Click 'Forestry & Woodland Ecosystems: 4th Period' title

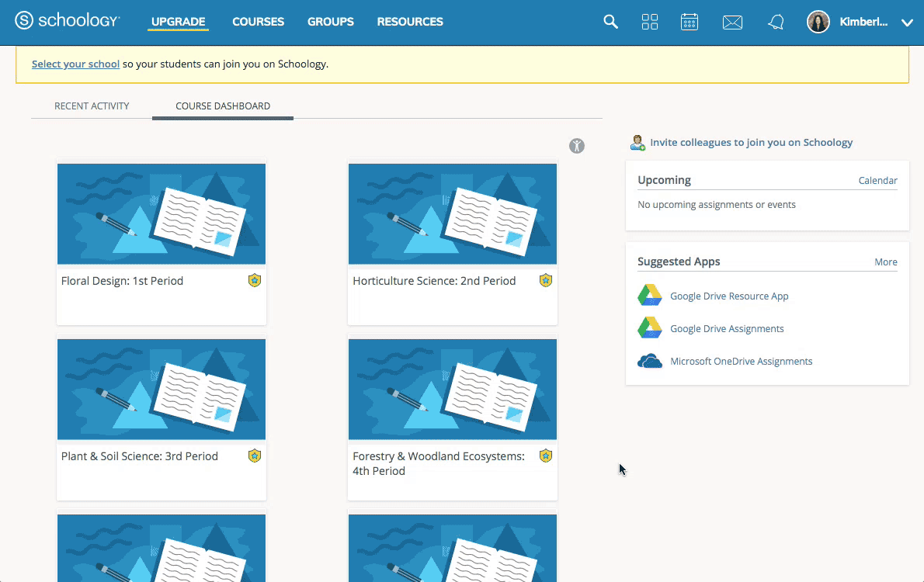coord(439,463)
